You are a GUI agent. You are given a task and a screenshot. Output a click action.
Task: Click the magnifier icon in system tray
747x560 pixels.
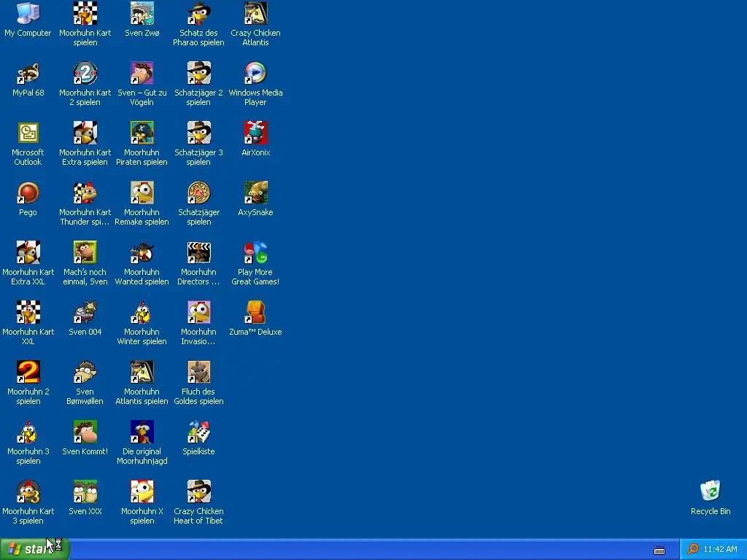[693, 550]
